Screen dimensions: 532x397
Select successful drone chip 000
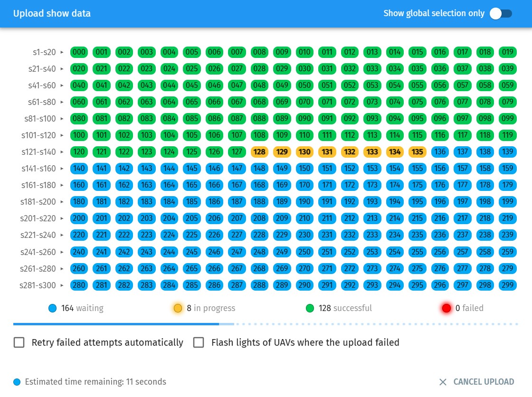click(x=79, y=52)
